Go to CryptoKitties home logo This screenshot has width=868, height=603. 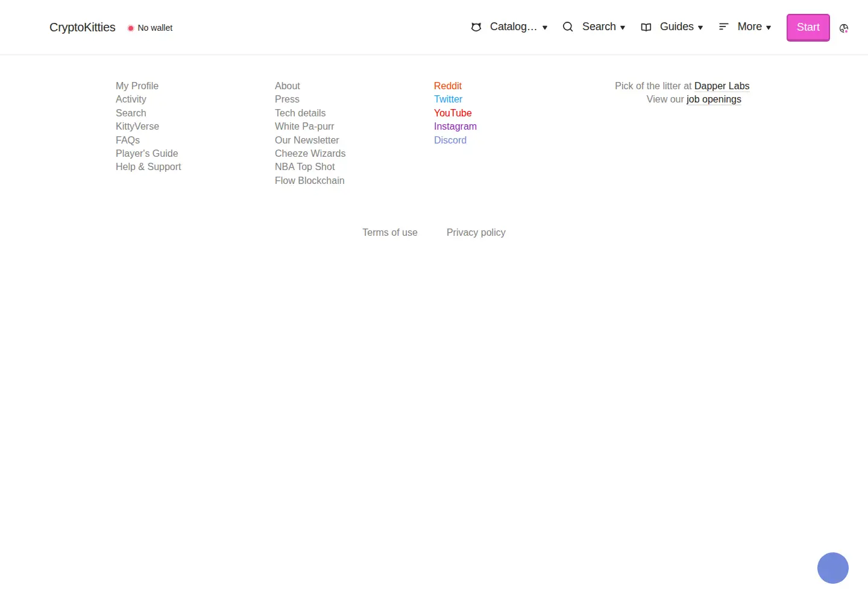(x=83, y=28)
